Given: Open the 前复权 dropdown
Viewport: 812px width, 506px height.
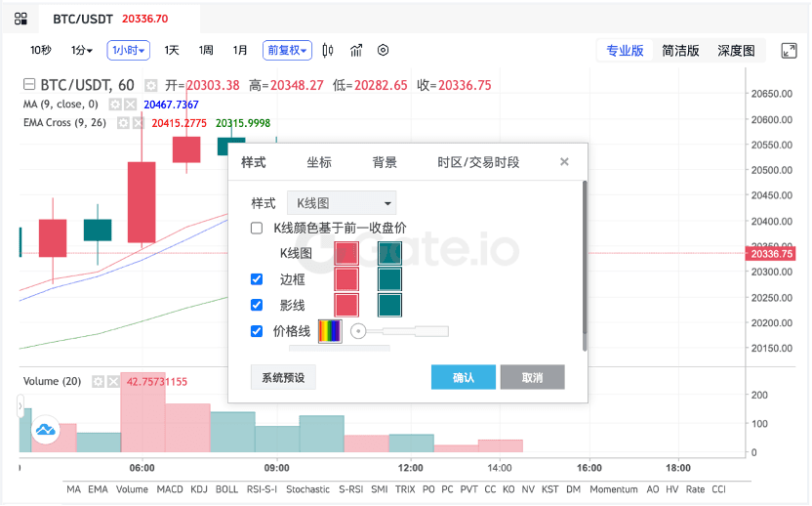Looking at the screenshot, I should (286, 51).
